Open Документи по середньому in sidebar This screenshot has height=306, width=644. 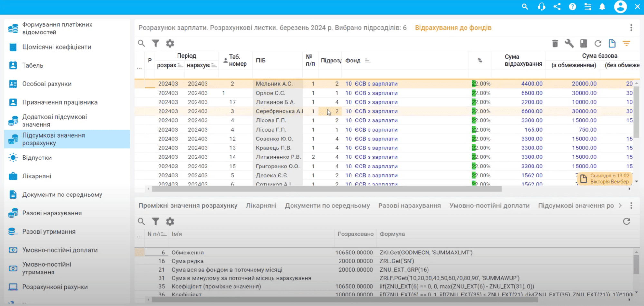pyautogui.click(x=67, y=195)
